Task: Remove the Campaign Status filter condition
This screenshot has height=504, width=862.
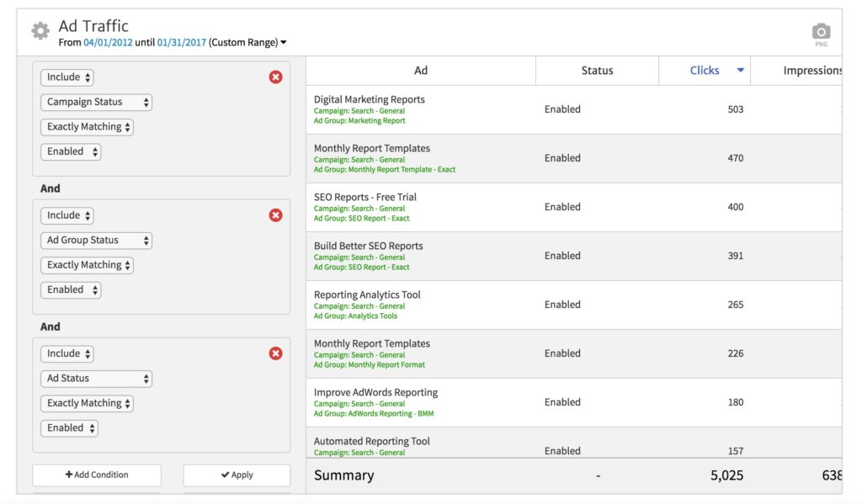Action: 275,77
